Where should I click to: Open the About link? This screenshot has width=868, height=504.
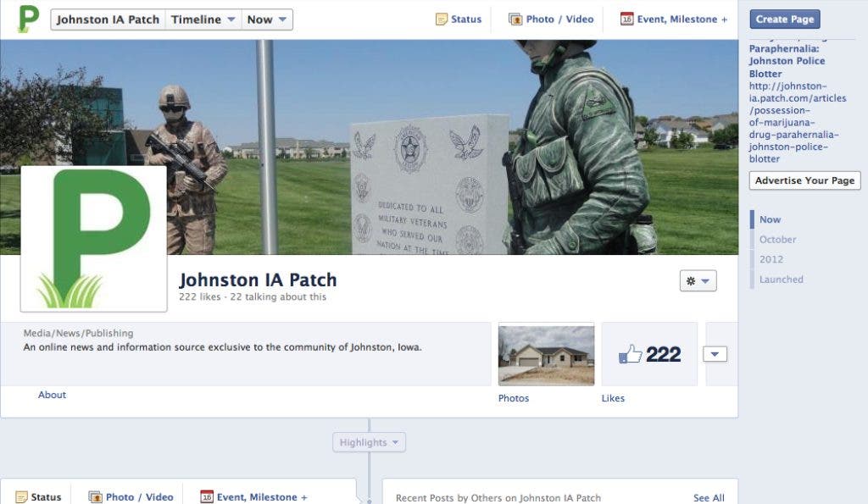coord(52,395)
